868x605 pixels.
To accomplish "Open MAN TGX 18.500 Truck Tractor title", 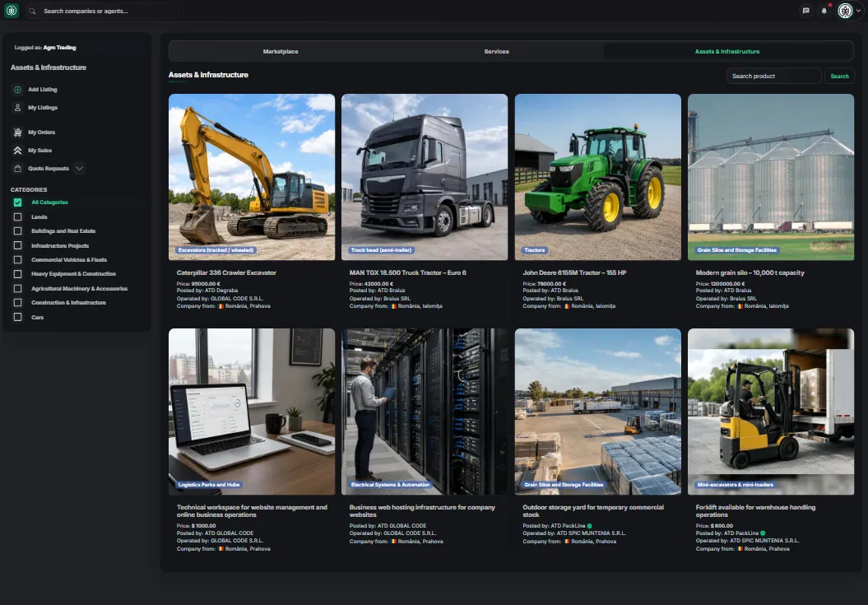I will tap(408, 272).
